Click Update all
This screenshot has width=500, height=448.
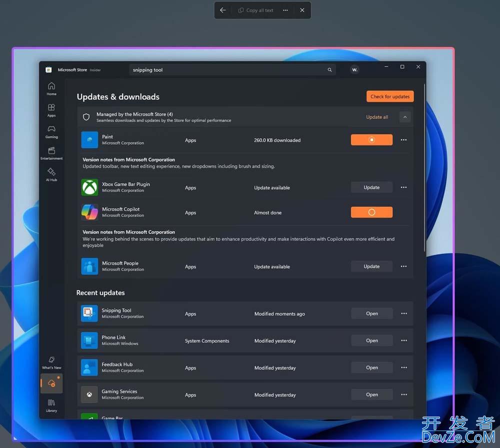[377, 117]
